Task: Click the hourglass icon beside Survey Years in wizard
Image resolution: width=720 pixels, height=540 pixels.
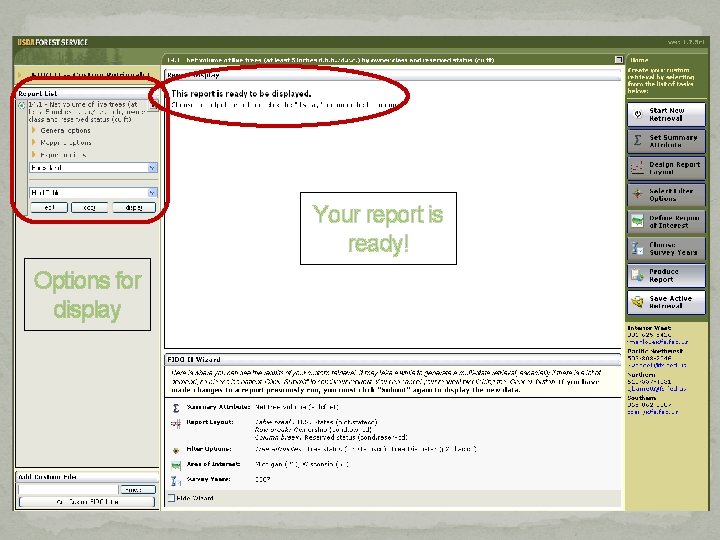Action: coord(176,481)
